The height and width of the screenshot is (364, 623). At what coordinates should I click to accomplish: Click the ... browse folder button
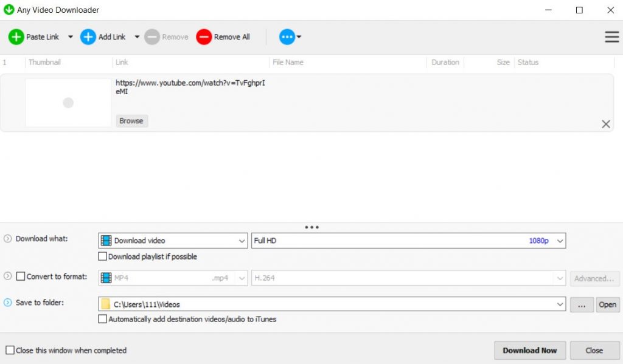point(582,305)
